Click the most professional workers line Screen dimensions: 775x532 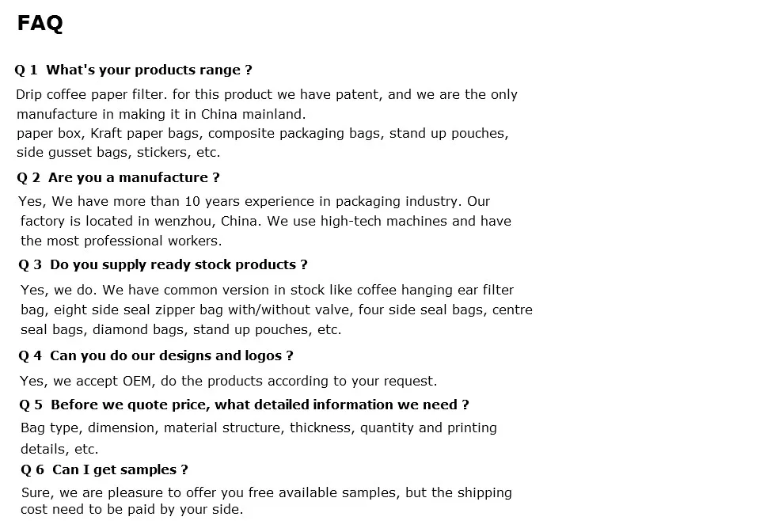(121, 241)
